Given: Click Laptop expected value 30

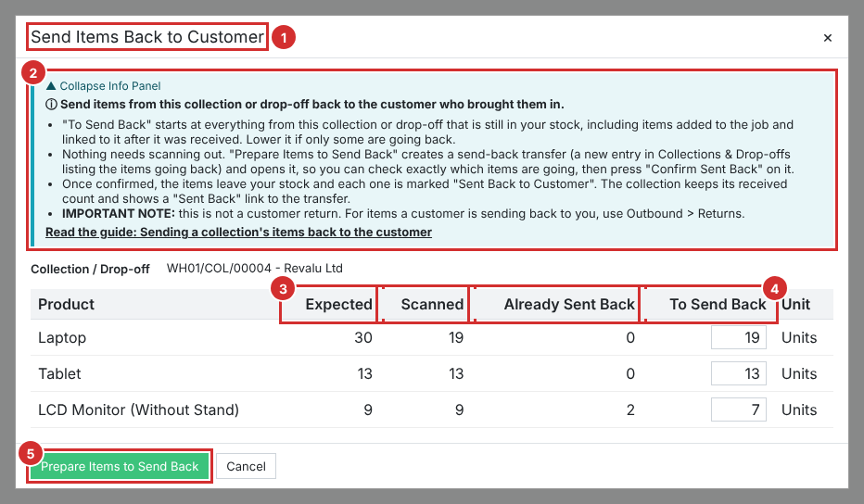Looking at the screenshot, I should coord(363,337).
